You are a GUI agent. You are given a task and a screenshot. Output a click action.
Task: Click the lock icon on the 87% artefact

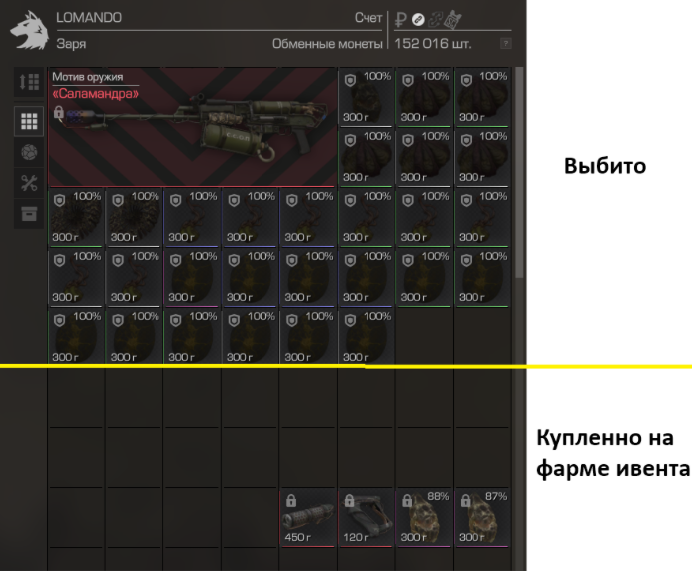pos(465,500)
